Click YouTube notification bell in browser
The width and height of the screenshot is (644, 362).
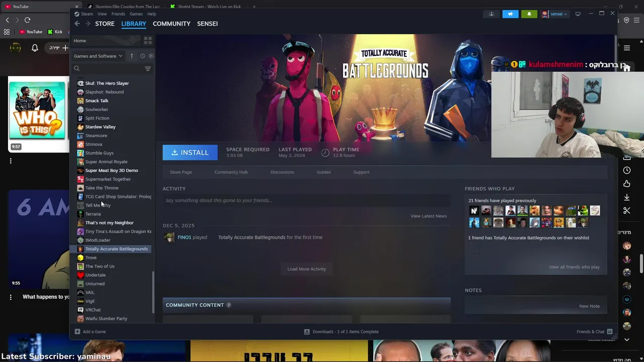tap(35, 48)
